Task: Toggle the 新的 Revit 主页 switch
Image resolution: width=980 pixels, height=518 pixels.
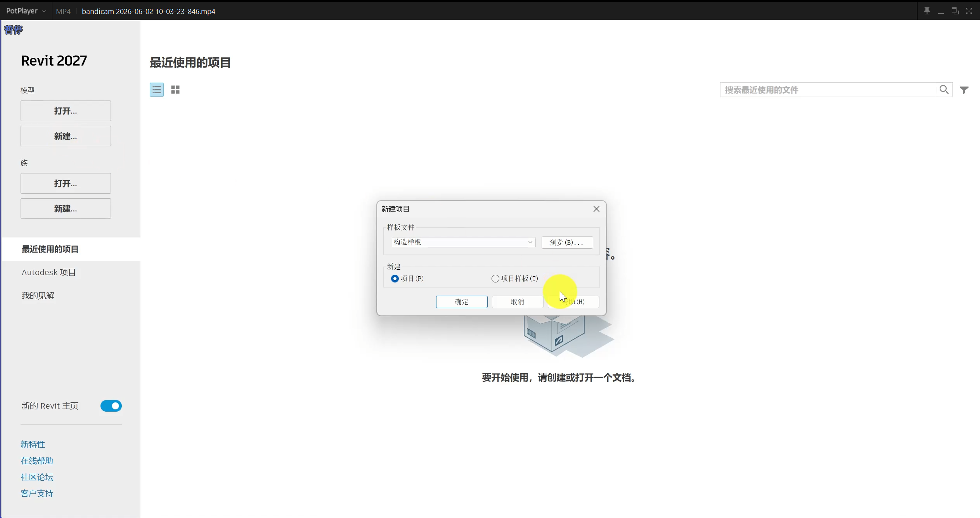Action: (x=111, y=406)
